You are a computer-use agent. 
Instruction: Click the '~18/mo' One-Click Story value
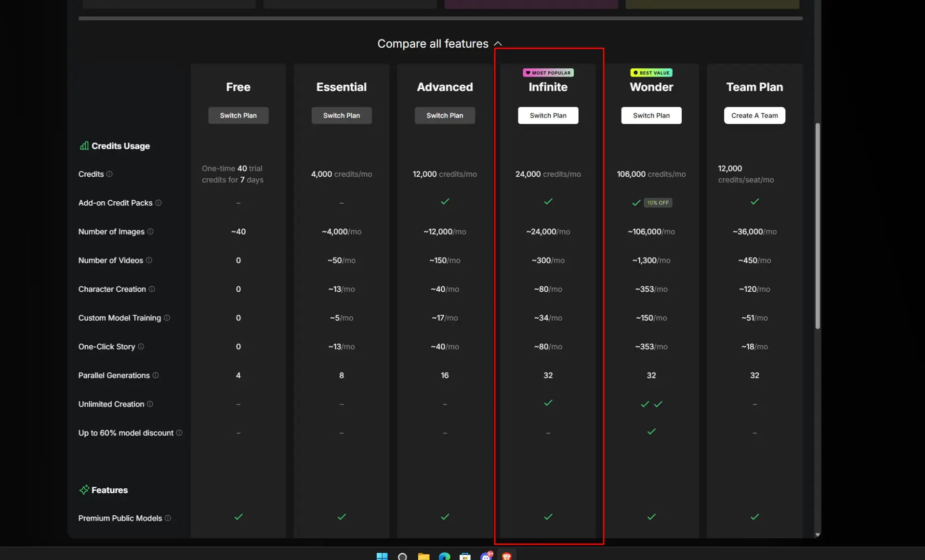[x=754, y=346]
